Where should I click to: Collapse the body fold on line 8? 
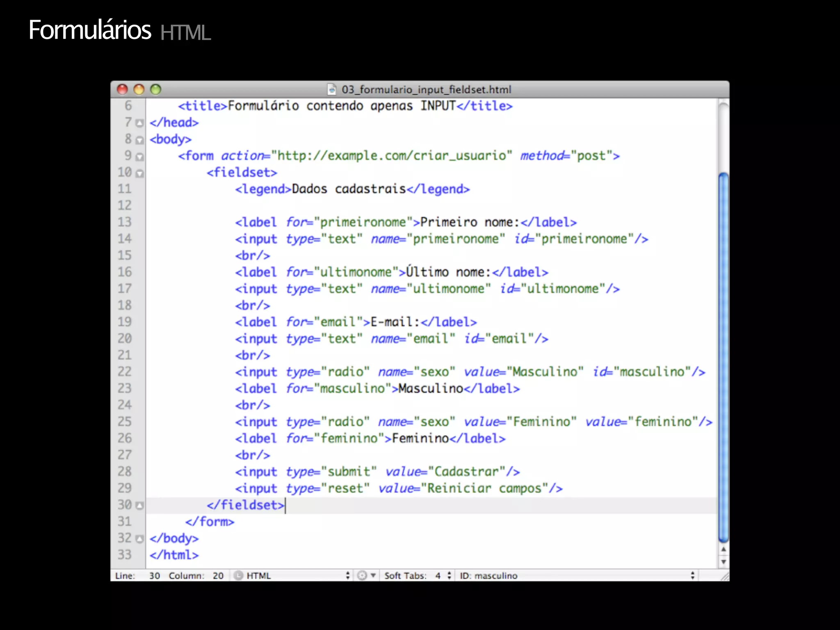[140, 140]
